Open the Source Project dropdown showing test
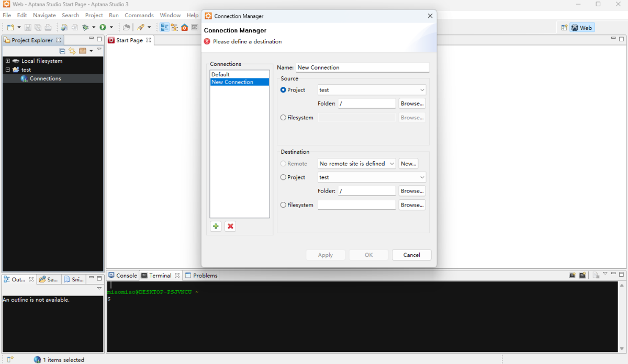 coord(372,90)
